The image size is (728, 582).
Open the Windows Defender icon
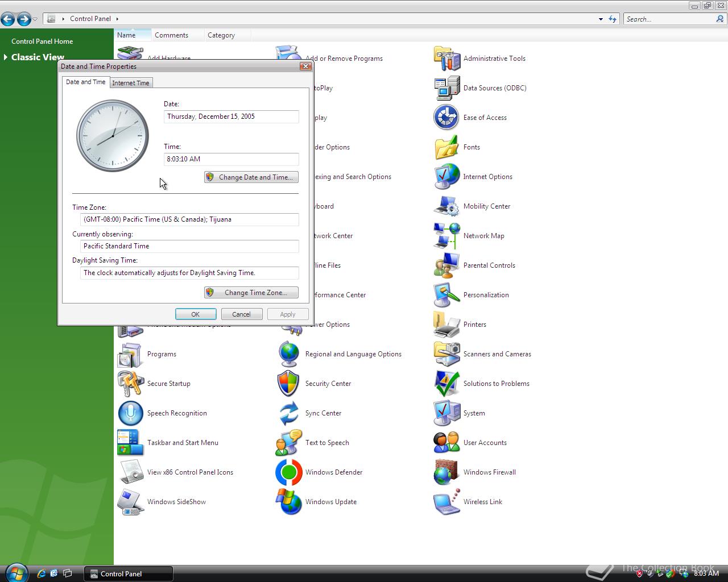[x=288, y=472]
